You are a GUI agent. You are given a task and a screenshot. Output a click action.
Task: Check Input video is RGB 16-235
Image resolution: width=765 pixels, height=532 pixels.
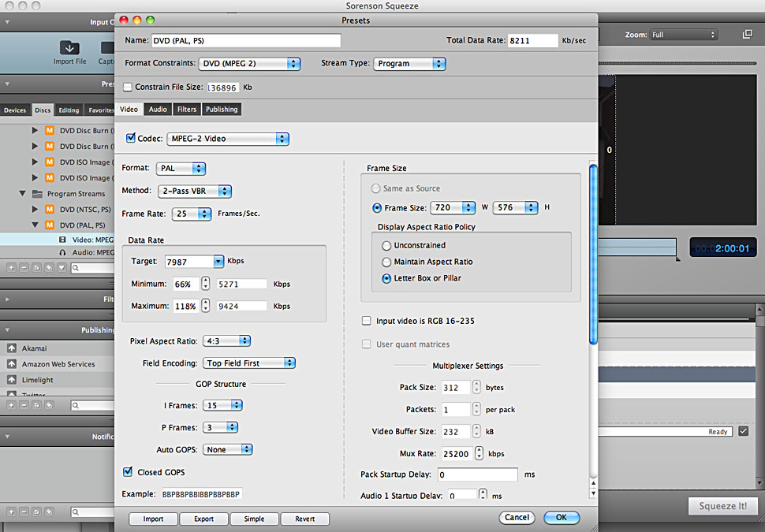click(366, 320)
